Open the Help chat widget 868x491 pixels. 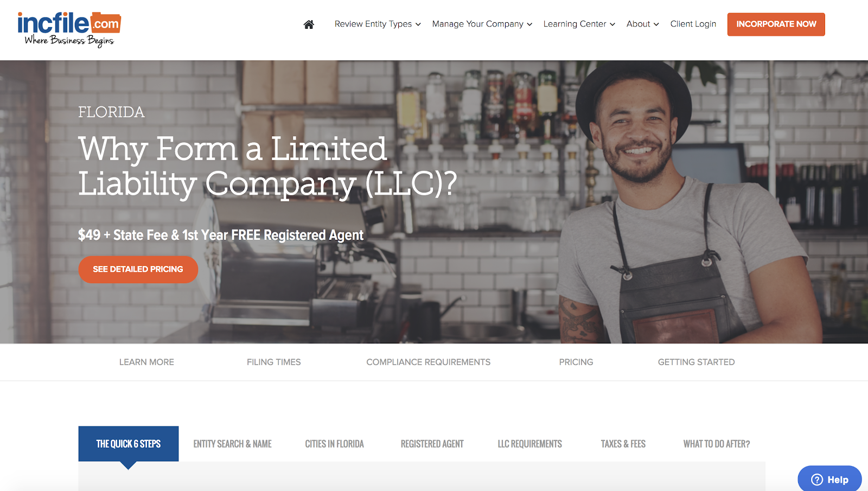tap(829, 479)
